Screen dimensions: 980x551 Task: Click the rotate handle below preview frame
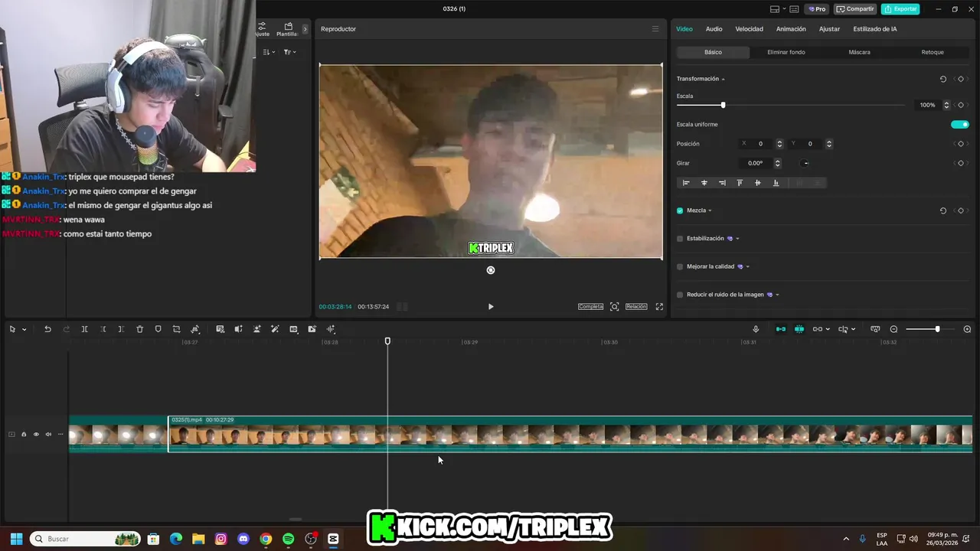click(x=491, y=270)
